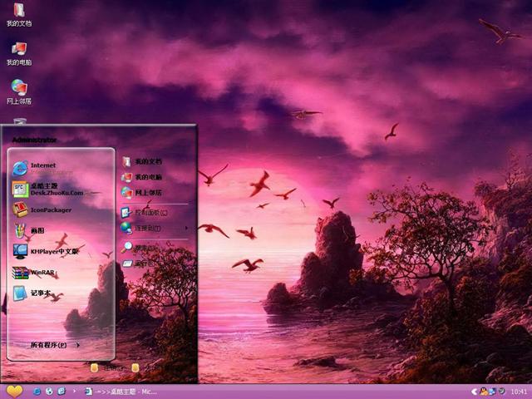This screenshot has width=532, height=399.
Task: Expand 所有程序(P) all programs list
Action: tap(55, 345)
